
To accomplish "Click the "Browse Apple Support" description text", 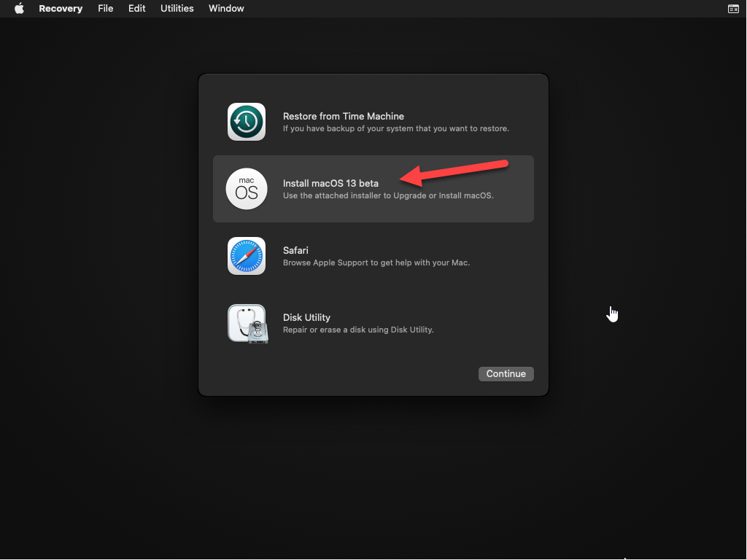I will tap(376, 262).
